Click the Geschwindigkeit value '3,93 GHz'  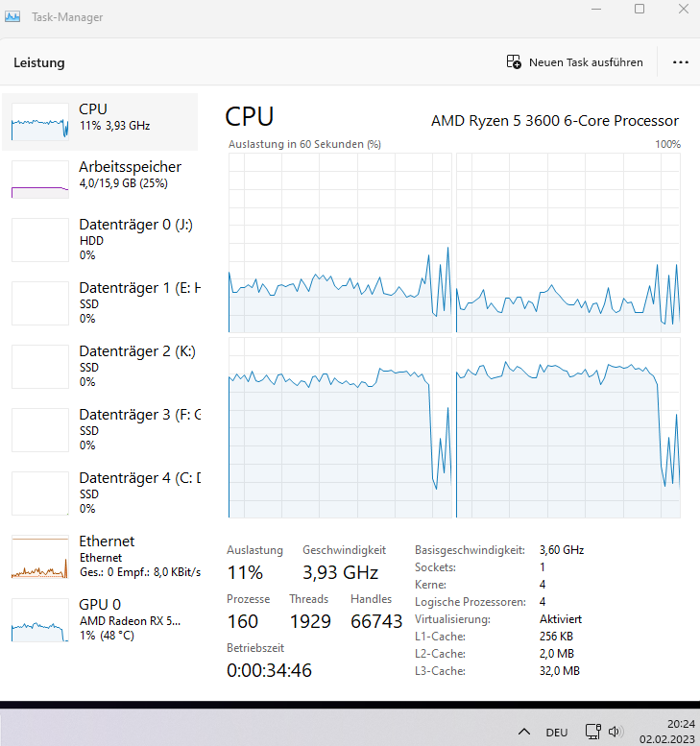tap(340, 572)
